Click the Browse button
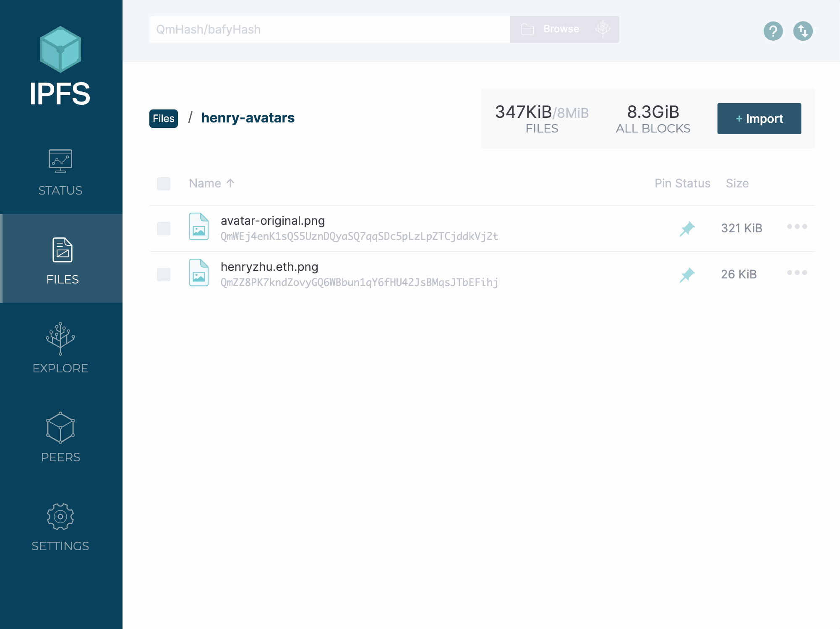The width and height of the screenshot is (840, 629). (x=565, y=29)
